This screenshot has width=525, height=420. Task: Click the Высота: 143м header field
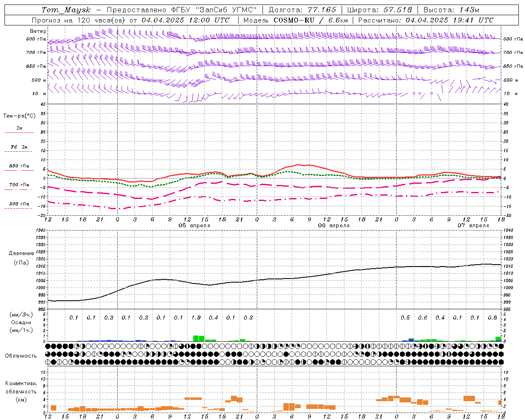click(451, 10)
